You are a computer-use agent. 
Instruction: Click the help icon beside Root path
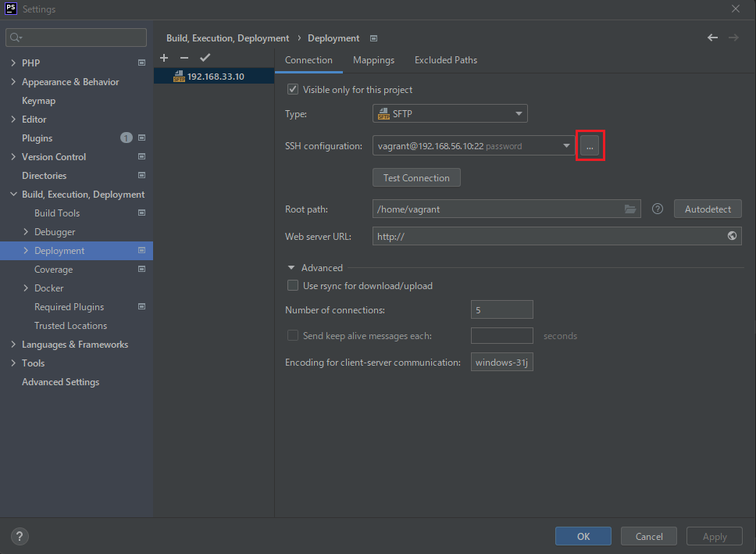point(658,209)
